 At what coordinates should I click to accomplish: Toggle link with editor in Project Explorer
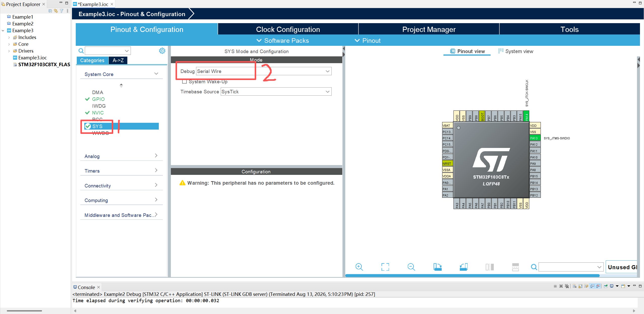(x=56, y=11)
